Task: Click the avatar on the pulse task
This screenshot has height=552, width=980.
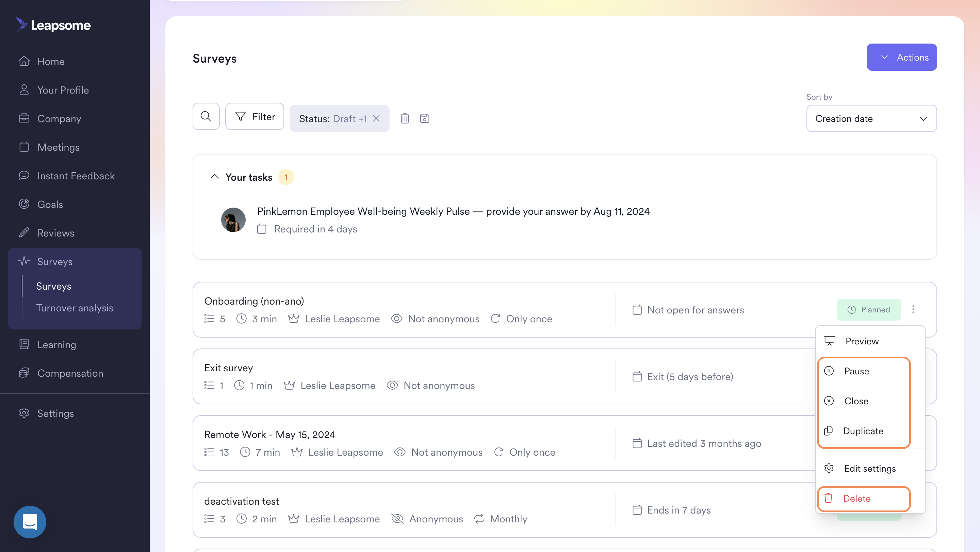Action: tap(233, 220)
